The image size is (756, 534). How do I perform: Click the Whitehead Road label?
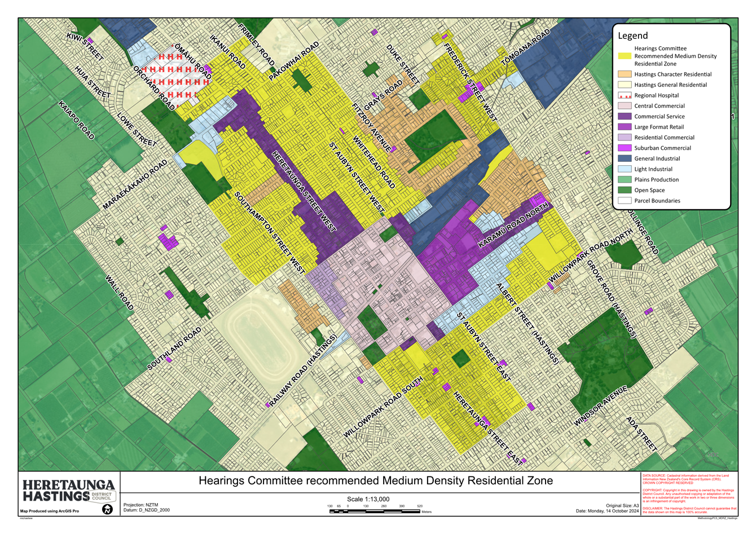point(373,162)
